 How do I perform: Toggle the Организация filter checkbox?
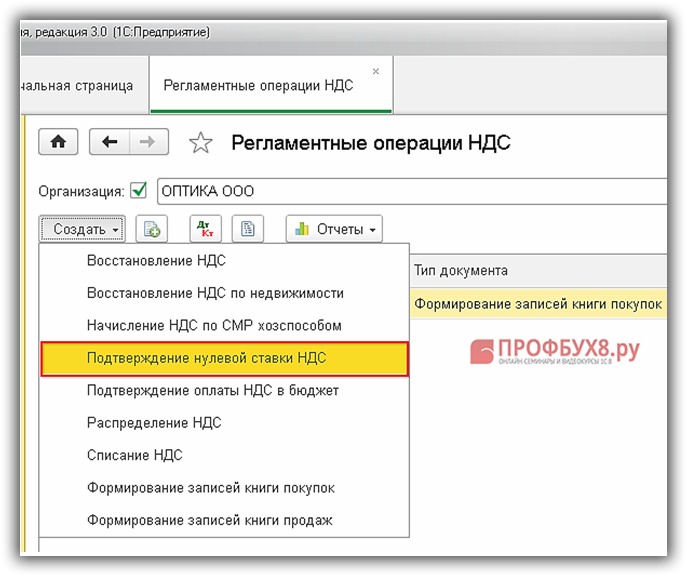[x=138, y=190]
